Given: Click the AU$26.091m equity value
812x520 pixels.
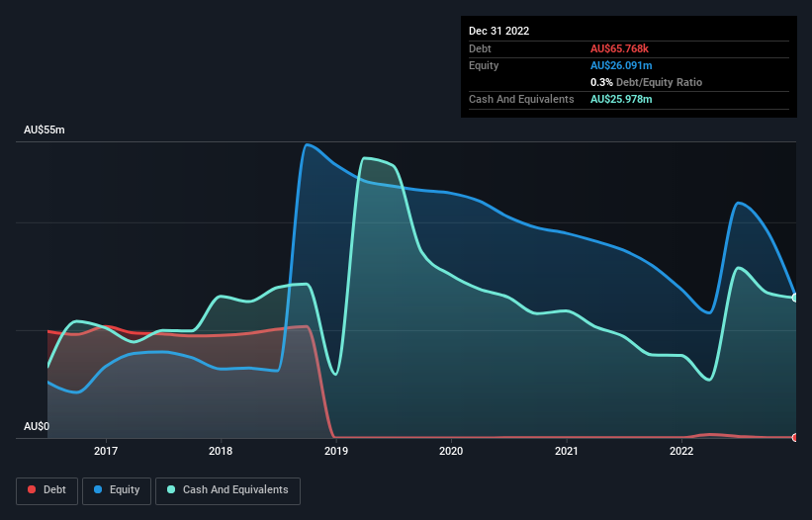Looking at the screenshot, I should (x=621, y=65).
